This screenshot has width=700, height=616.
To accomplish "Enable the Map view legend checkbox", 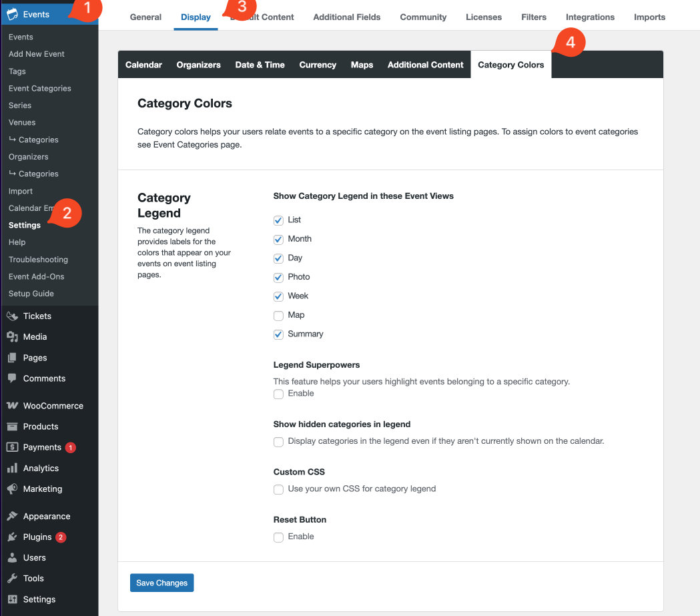I will [279, 316].
